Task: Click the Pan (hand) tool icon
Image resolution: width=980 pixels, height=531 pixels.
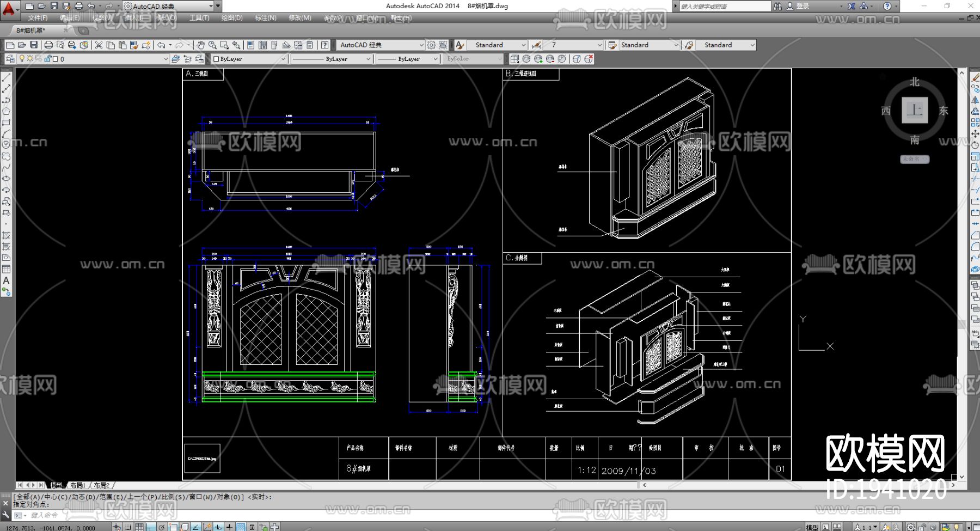Action: [200, 45]
